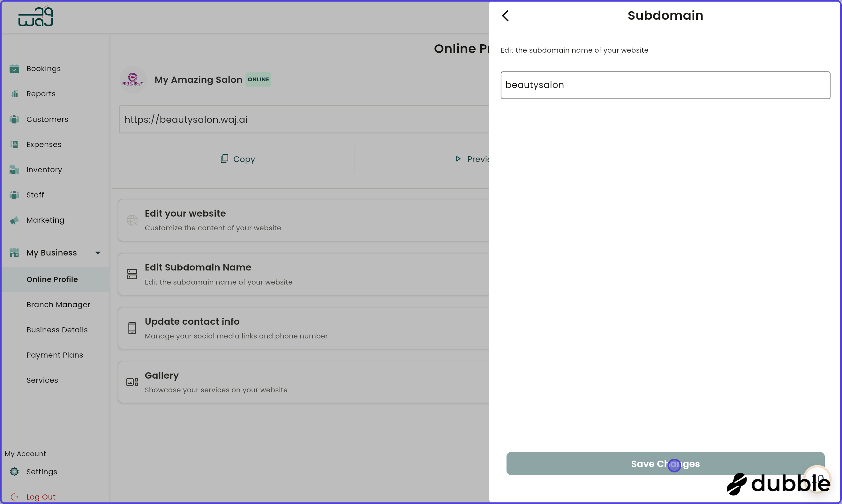Select Branch Manager
The width and height of the screenshot is (842, 504).
pos(58,305)
